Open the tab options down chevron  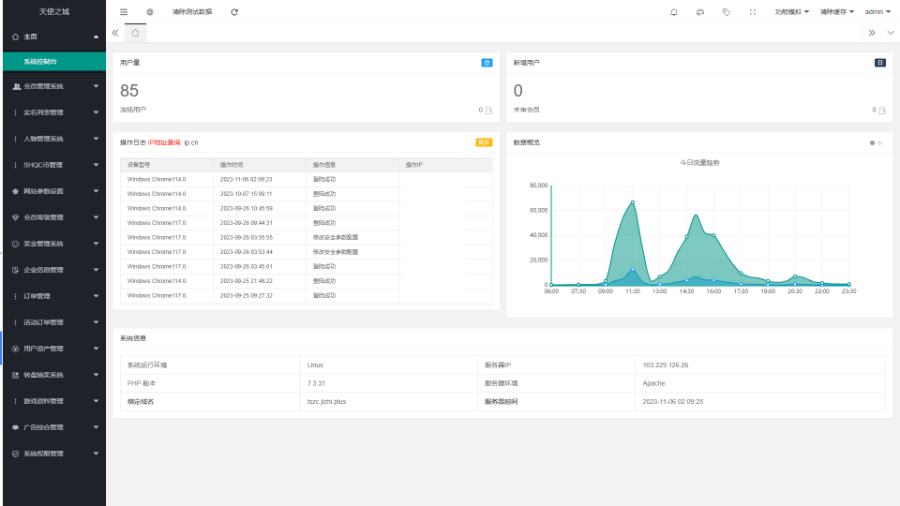pyautogui.click(x=891, y=33)
